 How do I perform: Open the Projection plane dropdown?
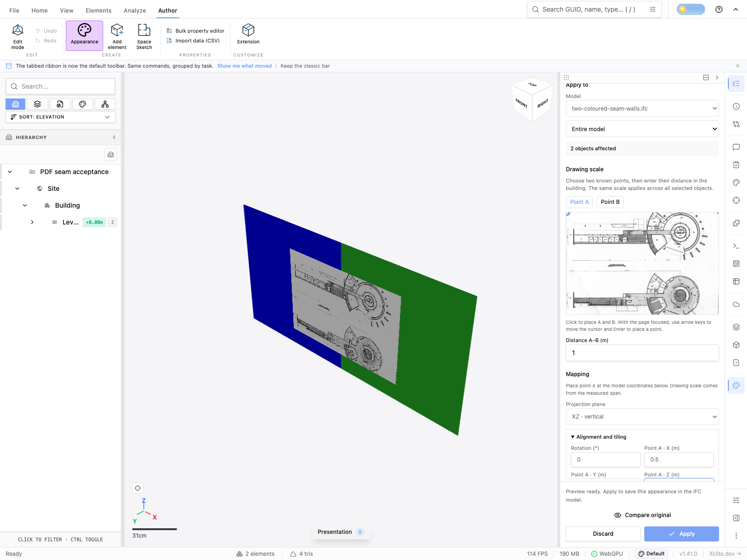coord(642,417)
